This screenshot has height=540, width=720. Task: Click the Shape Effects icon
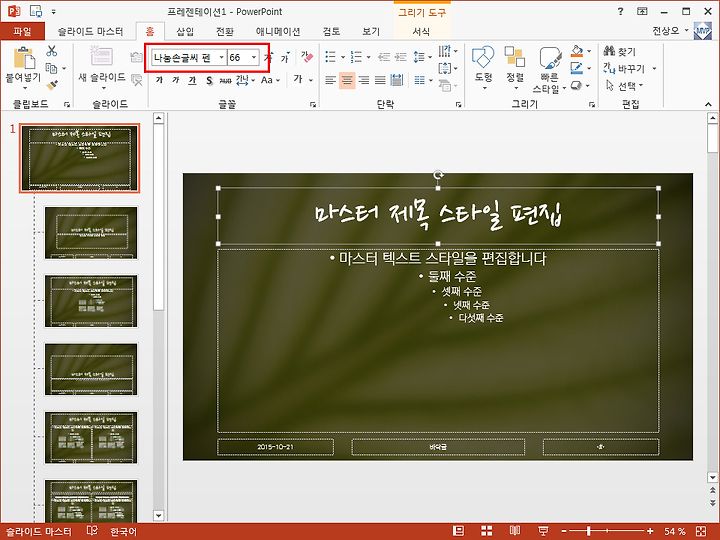point(577,85)
